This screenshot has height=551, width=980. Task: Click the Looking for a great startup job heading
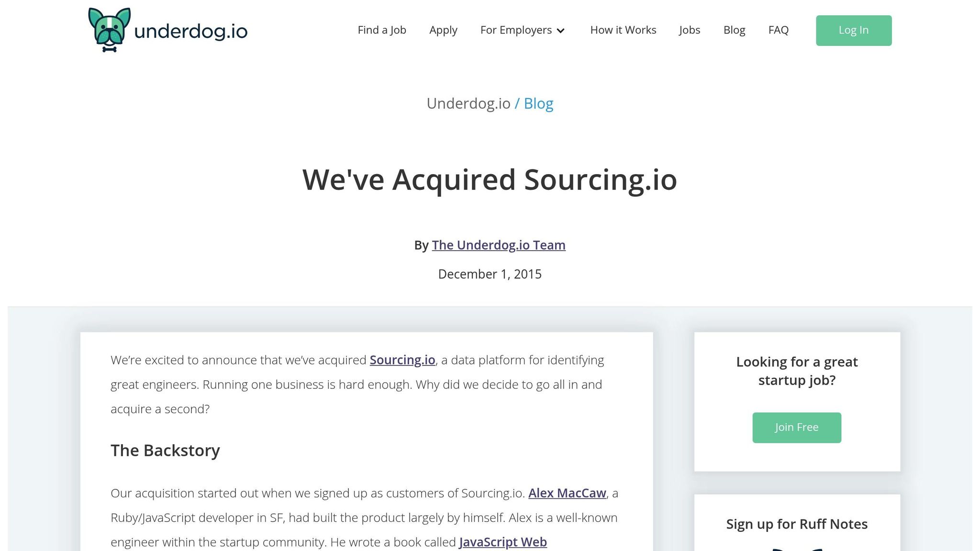pos(796,371)
